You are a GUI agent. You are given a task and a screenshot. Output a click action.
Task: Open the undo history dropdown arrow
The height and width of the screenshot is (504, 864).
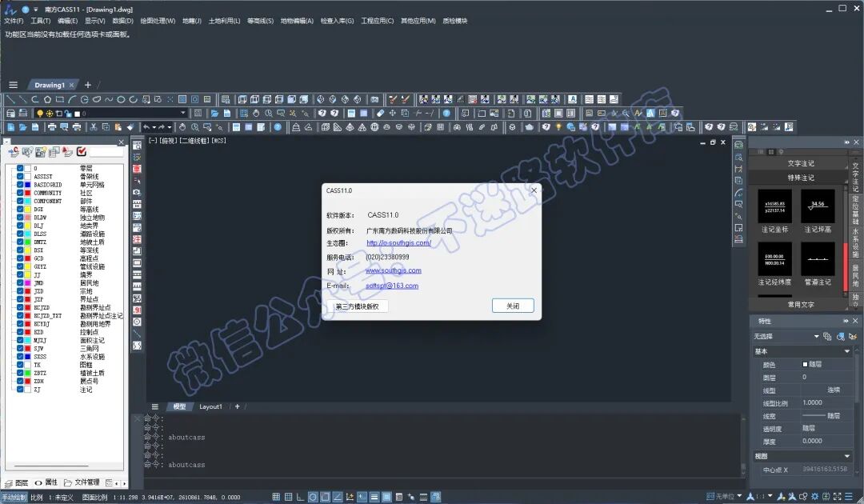click(154, 127)
